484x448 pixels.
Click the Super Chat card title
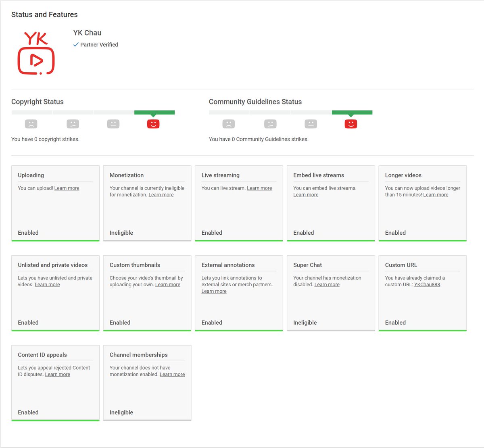[307, 265]
